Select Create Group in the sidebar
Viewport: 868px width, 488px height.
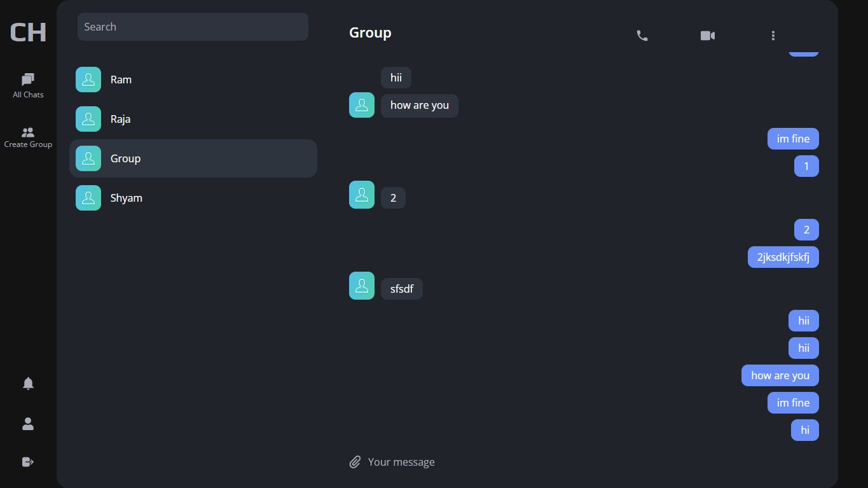coord(28,137)
